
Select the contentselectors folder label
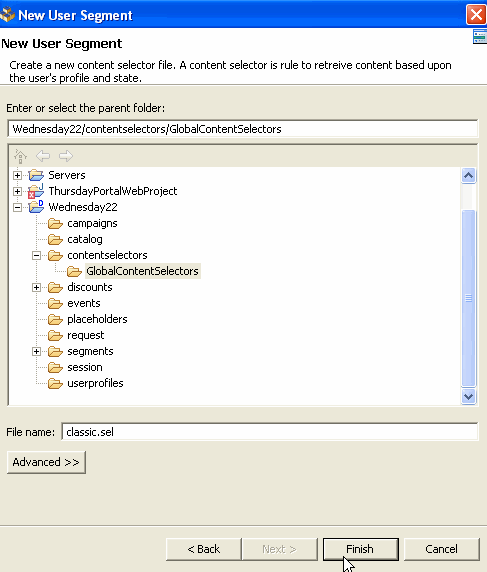point(107,255)
